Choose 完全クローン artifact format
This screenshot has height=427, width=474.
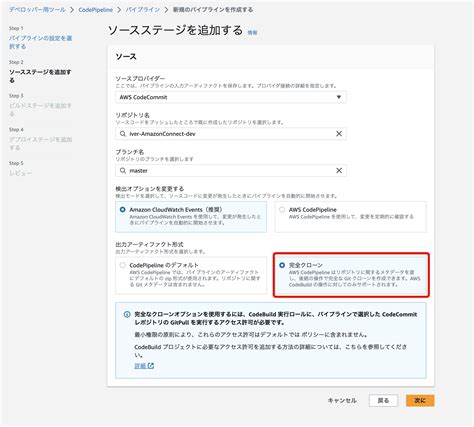pos(282,265)
